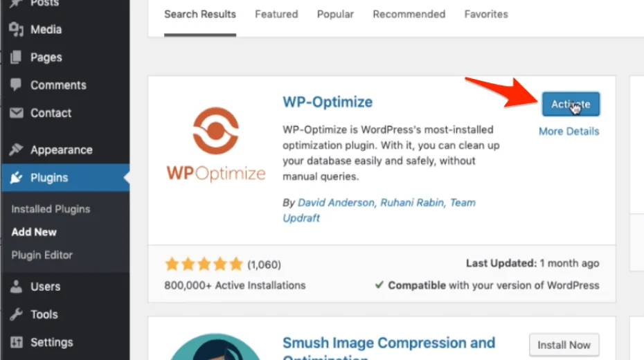
Task: Click the WP-Optimize logo thumbnail
Action: tap(215, 143)
